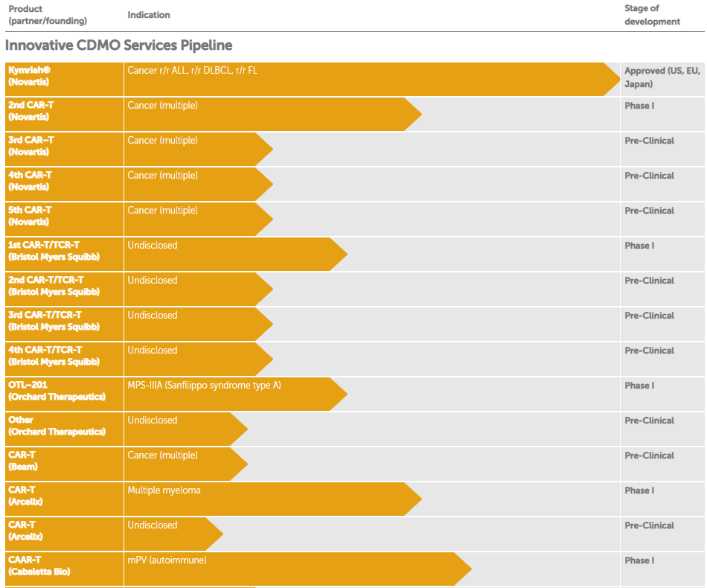Click "Undisclosed" in the Arcellx CAR-T row
Image resolution: width=707 pixels, height=588 pixels.
pyautogui.click(x=153, y=525)
